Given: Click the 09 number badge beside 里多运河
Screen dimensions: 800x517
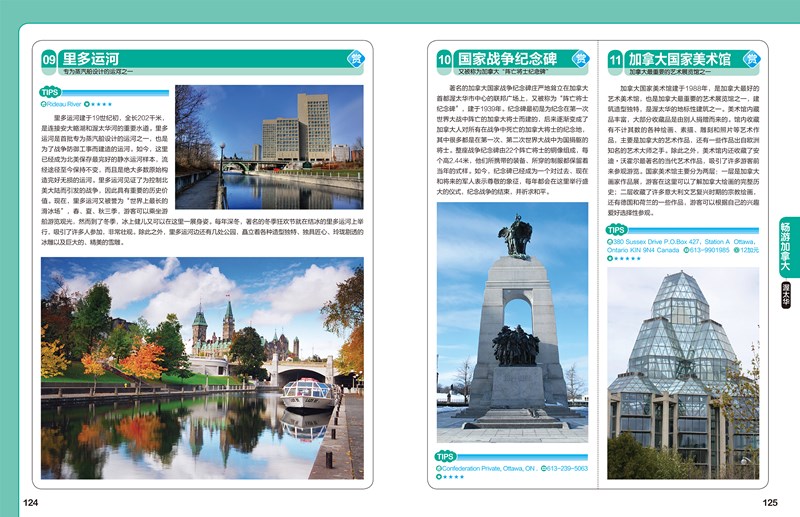Looking at the screenshot, I should (x=48, y=60).
